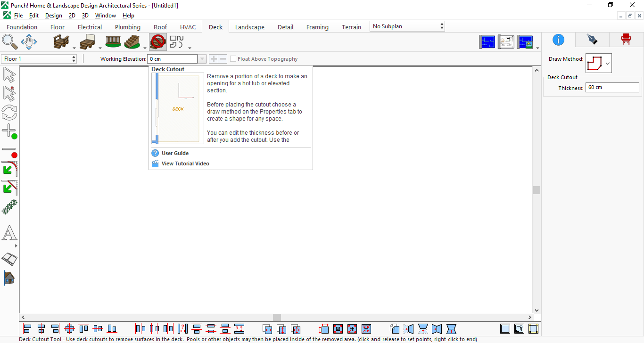The image size is (644, 343).
Task: Activate the Pan hand tool
Action: [x=29, y=41]
